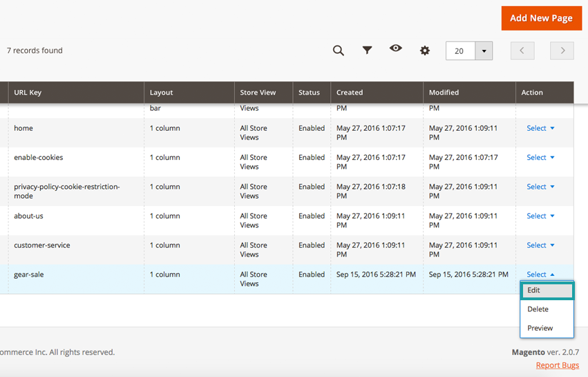Open Select dropdown for about-us row

[540, 216]
